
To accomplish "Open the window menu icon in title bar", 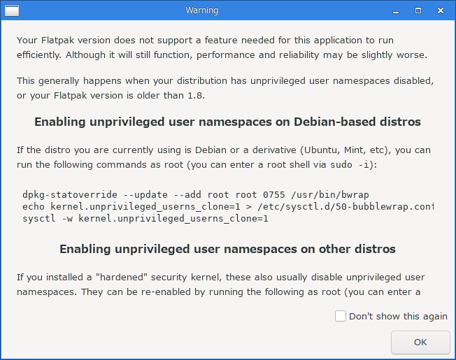I will 12,11.
